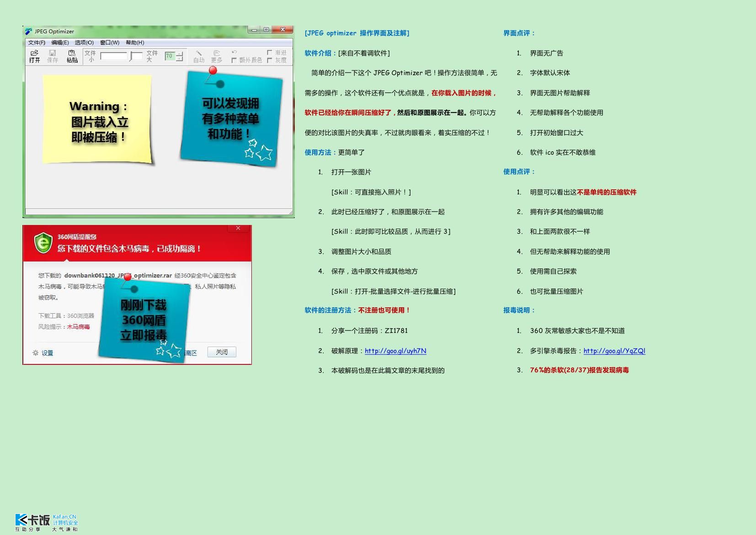Enable the 灰度 grayscale checkbox
756x535 pixels.
pos(269,60)
